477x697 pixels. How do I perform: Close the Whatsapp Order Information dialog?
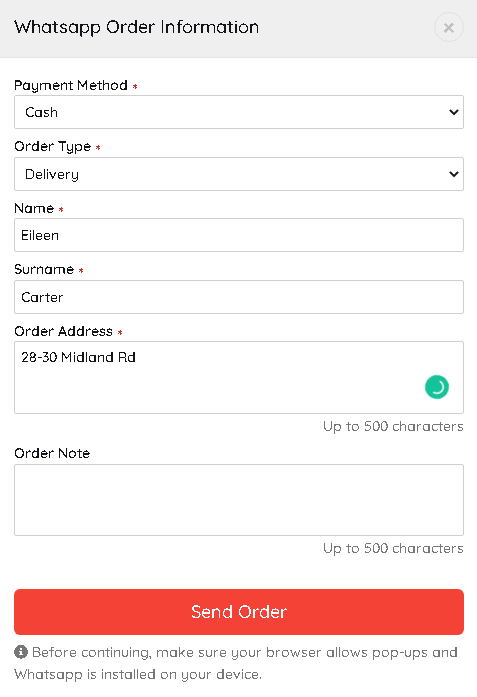449,28
